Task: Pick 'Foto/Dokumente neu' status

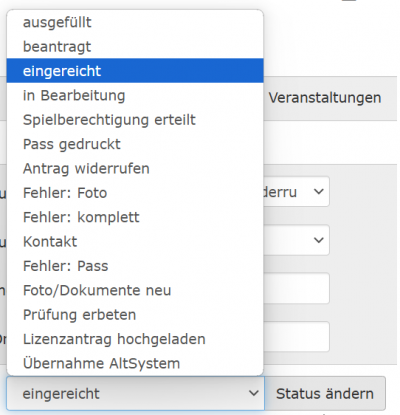Action: click(x=135, y=290)
